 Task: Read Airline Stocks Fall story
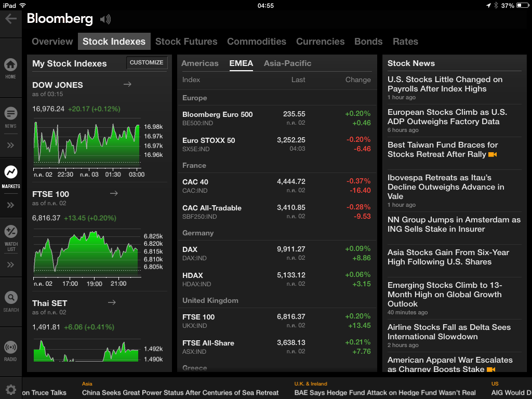454,336
